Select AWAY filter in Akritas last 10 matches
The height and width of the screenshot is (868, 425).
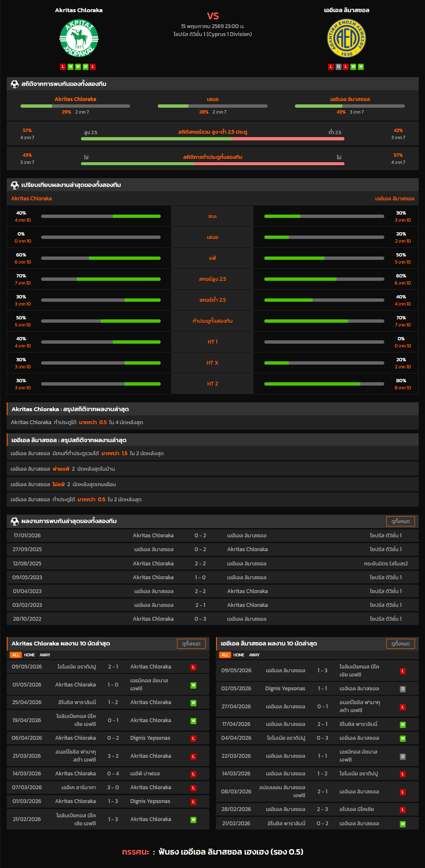pos(45,655)
